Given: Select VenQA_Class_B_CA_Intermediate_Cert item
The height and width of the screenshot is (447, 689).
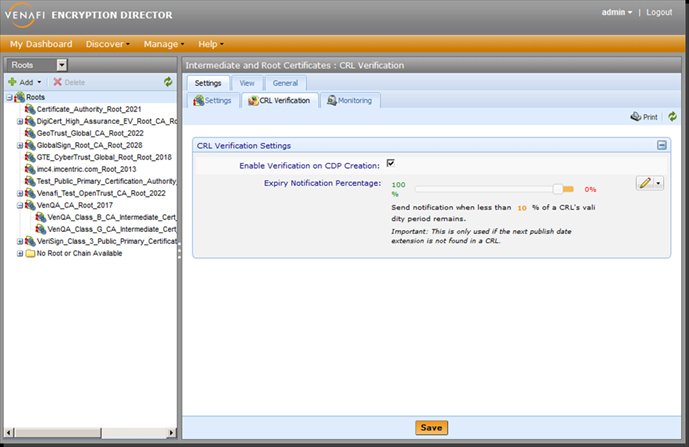Looking at the screenshot, I should point(112,217).
